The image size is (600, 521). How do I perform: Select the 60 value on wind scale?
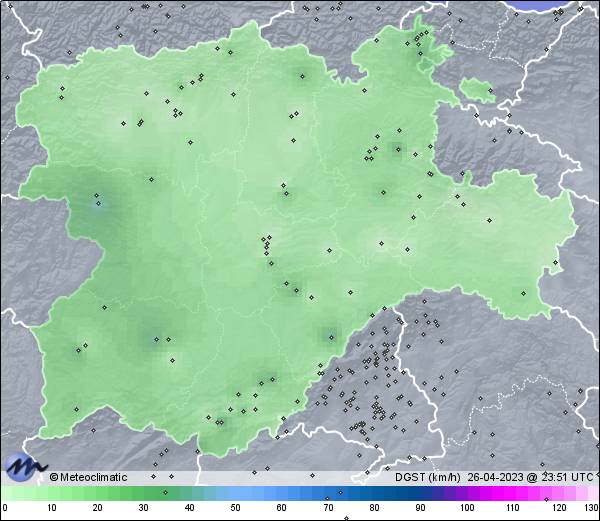[282, 508]
